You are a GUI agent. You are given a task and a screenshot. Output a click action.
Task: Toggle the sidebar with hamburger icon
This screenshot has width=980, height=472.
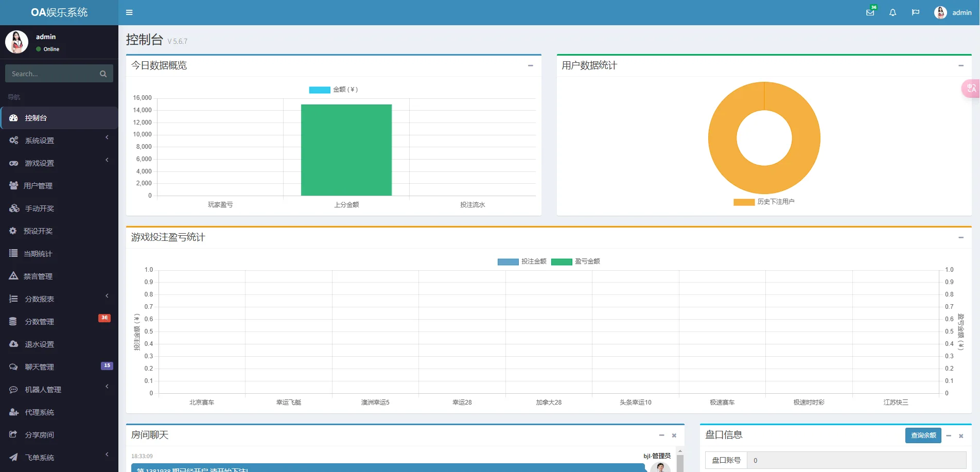tap(129, 12)
